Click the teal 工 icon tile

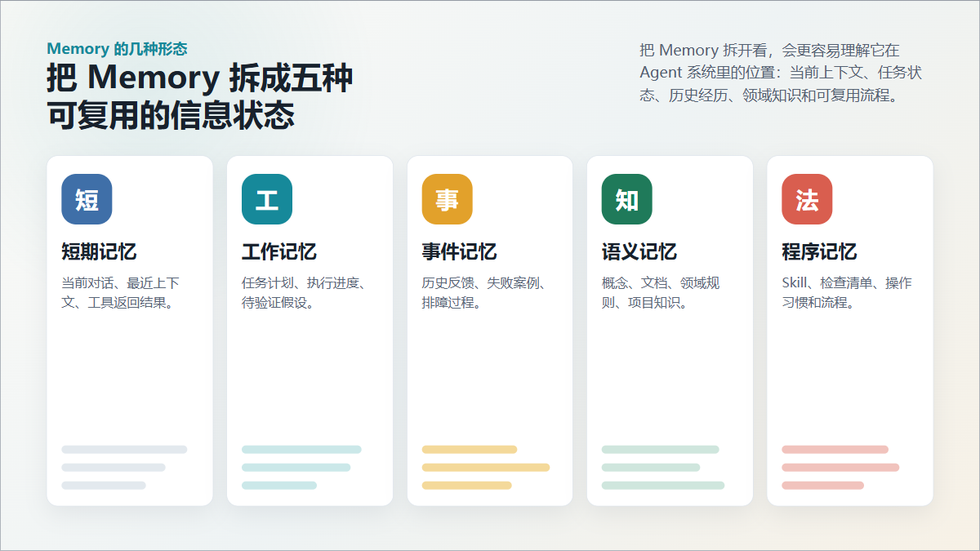[267, 199]
